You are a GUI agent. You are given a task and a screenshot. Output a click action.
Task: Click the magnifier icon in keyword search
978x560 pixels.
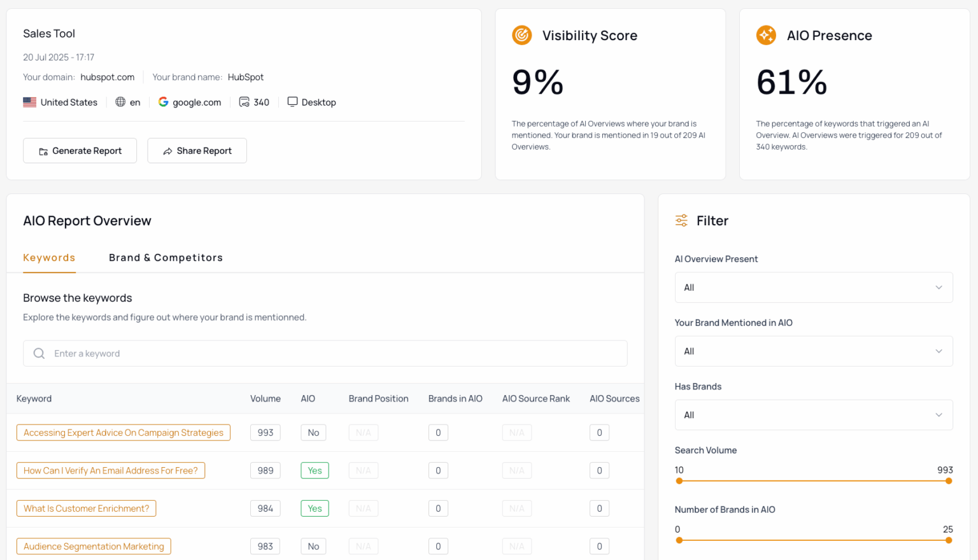[x=39, y=353]
